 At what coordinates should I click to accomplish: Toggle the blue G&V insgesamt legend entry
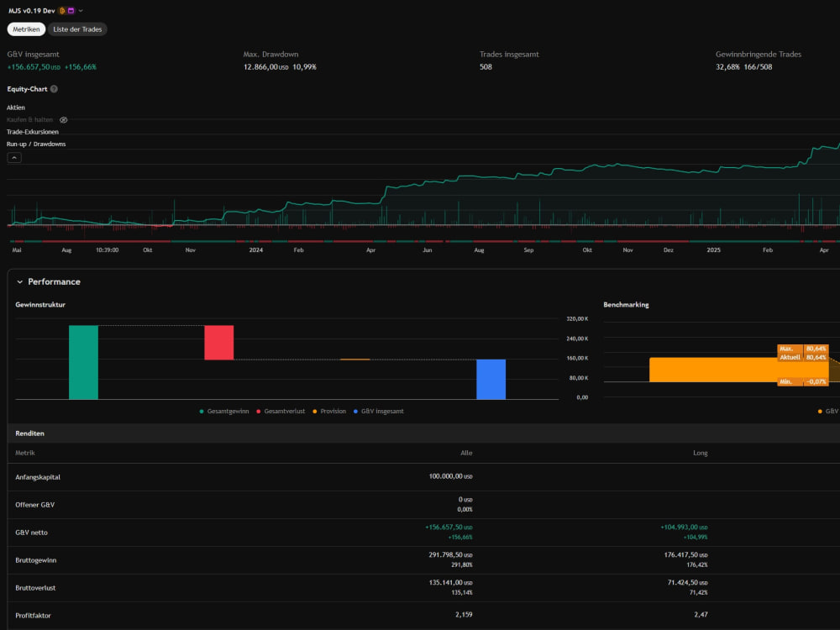(x=379, y=412)
